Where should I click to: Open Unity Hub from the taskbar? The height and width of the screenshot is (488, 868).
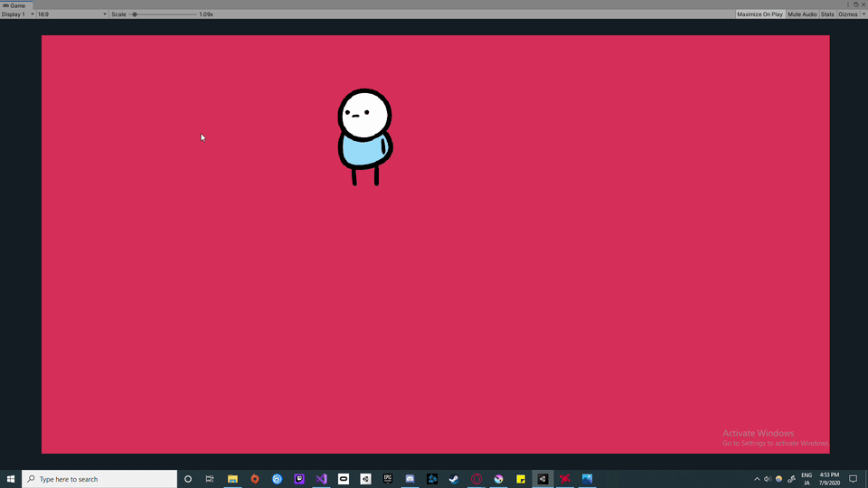coord(365,479)
